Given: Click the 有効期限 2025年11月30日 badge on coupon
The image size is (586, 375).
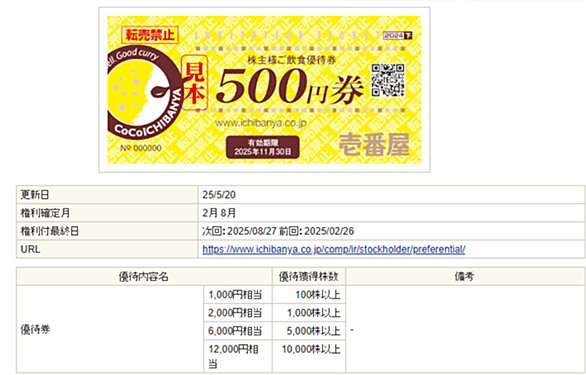Looking at the screenshot, I should tap(263, 147).
